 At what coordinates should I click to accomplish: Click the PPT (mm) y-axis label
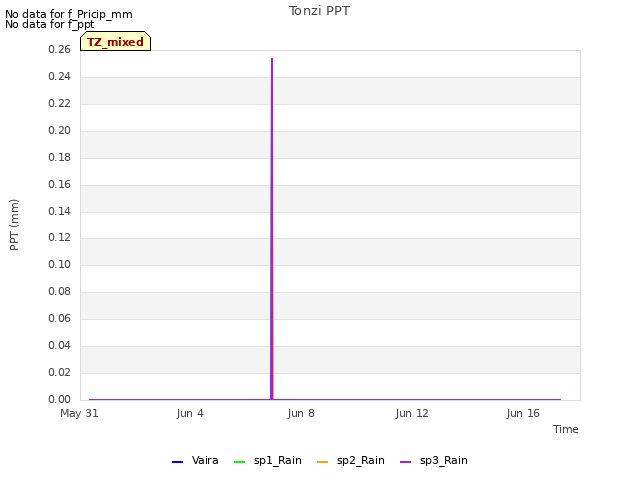click(14, 224)
